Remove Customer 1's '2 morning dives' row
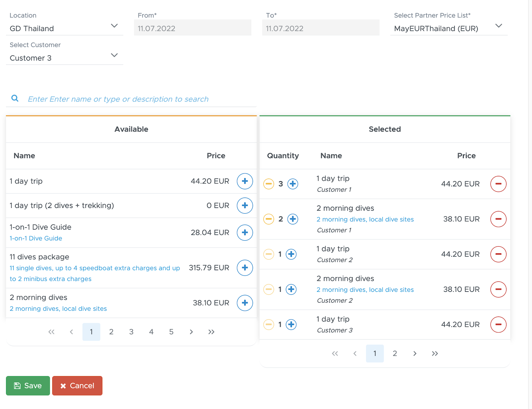This screenshot has height=409, width=532. point(498,219)
